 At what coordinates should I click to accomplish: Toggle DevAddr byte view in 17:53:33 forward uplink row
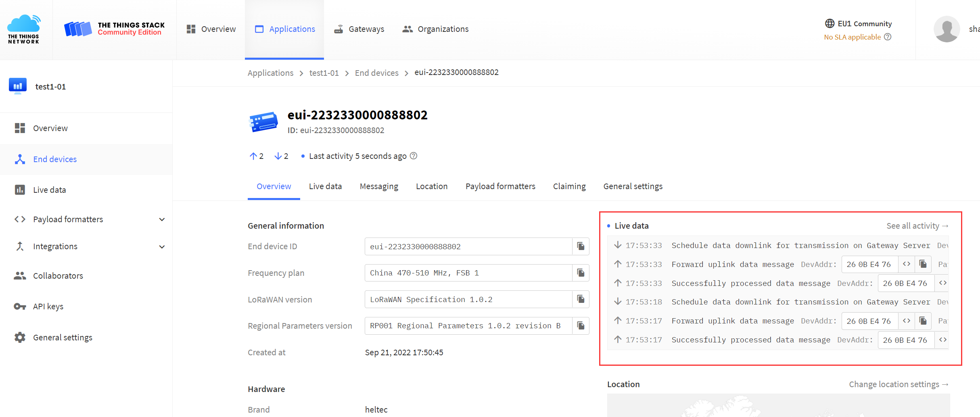[907, 264]
